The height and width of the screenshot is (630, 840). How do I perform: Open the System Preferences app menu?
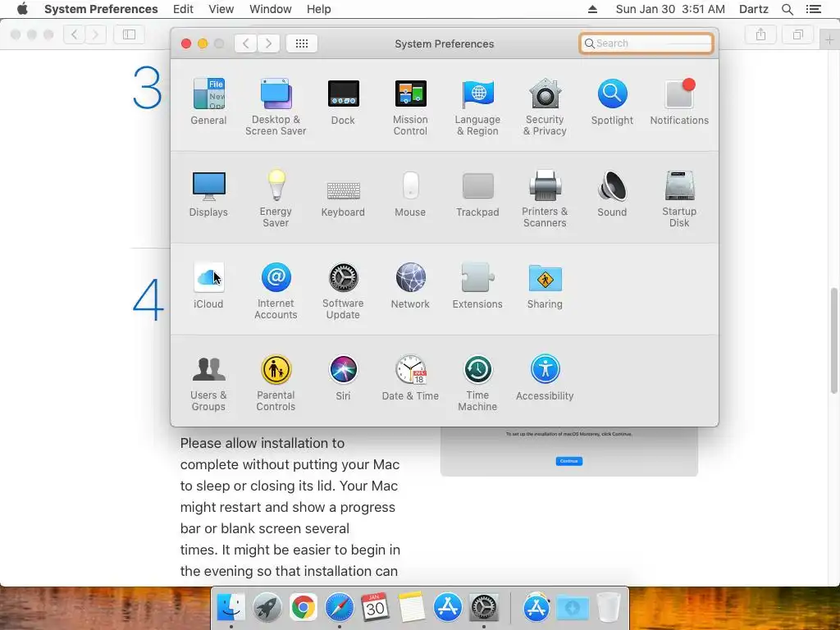101,9
